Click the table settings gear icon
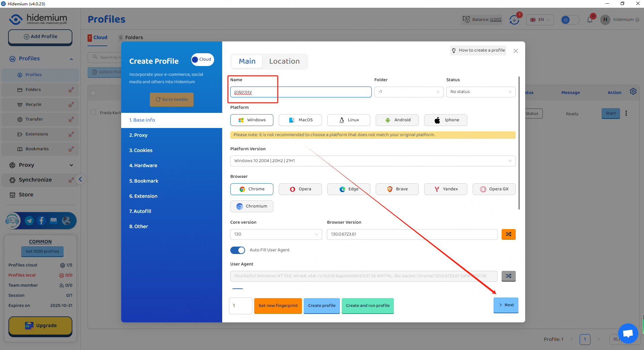Viewport: 644px width, 350px height. pos(633,92)
